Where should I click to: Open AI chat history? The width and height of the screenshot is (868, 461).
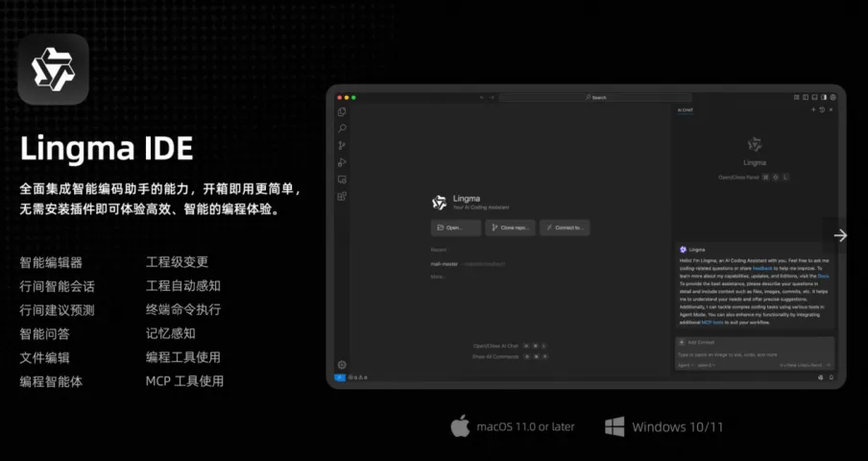[x=822, y=109]
